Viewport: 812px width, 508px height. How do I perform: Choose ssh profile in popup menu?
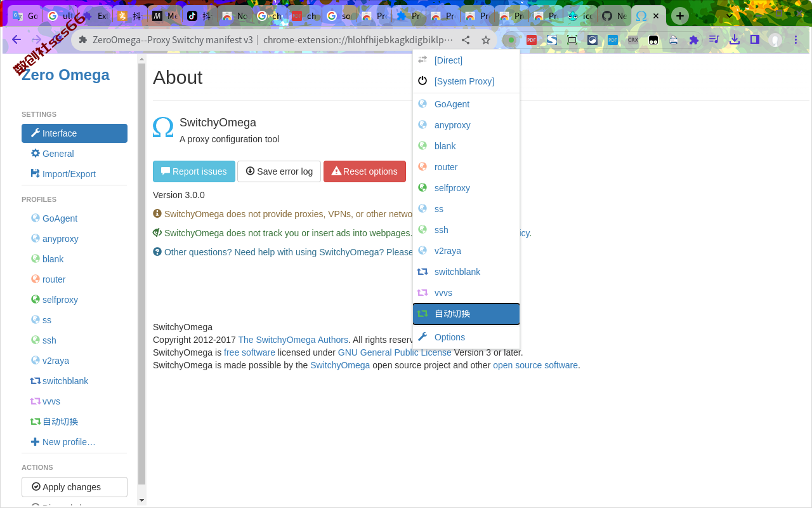pyautogui.click(x=466, y=230)
